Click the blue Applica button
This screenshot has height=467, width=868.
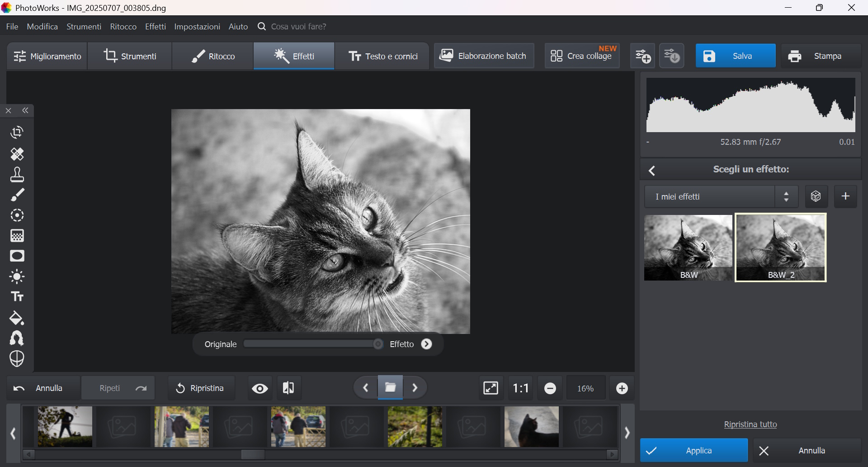693,451
